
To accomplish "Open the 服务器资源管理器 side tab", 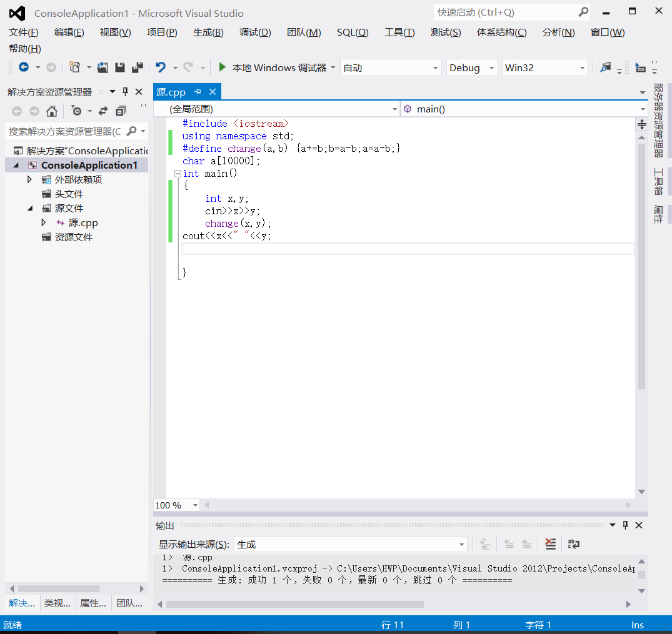I will 658,121.
